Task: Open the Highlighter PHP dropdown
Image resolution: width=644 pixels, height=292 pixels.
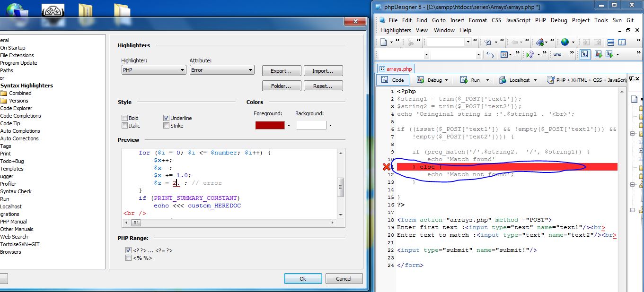Action: pos(153,70)
